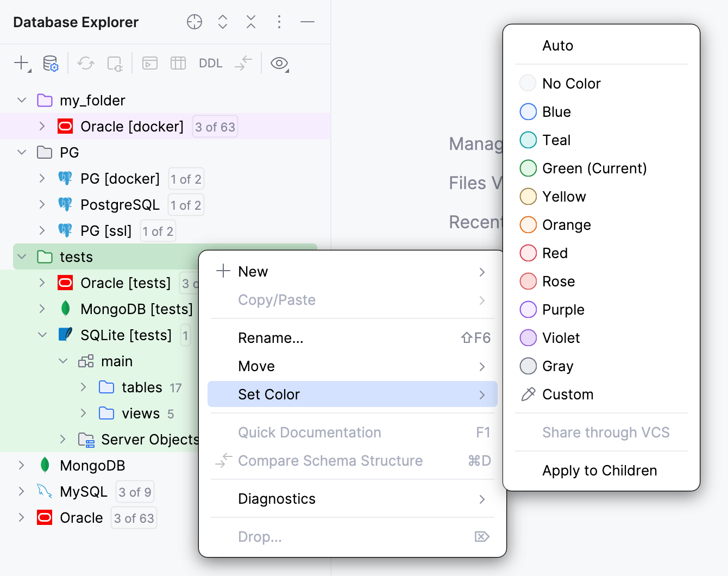Click the Oracle [docker] red icon
728x576 pixels.
(65, 127)
